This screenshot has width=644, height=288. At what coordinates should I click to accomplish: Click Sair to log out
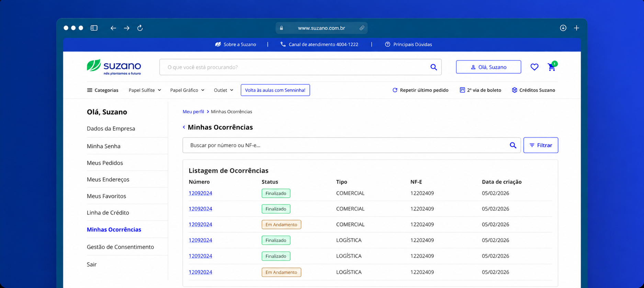pos(92,264)
